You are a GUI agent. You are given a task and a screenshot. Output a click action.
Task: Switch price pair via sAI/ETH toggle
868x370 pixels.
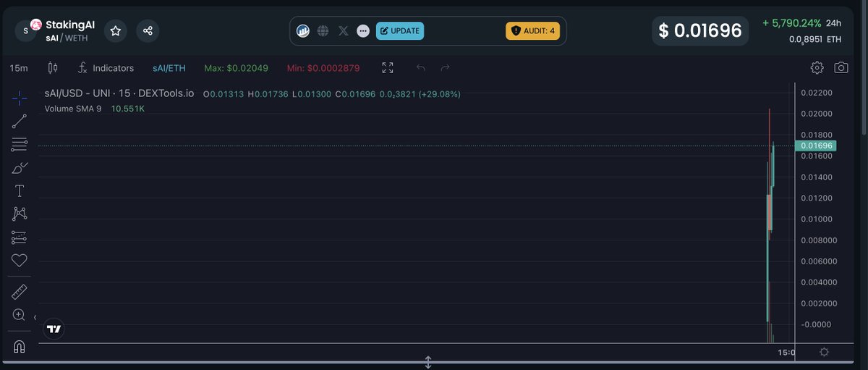[169, 68]
